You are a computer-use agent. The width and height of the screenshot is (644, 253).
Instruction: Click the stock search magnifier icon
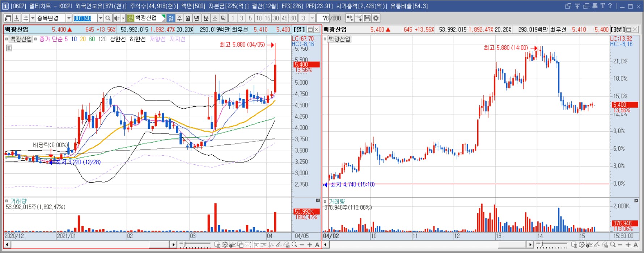108,18
